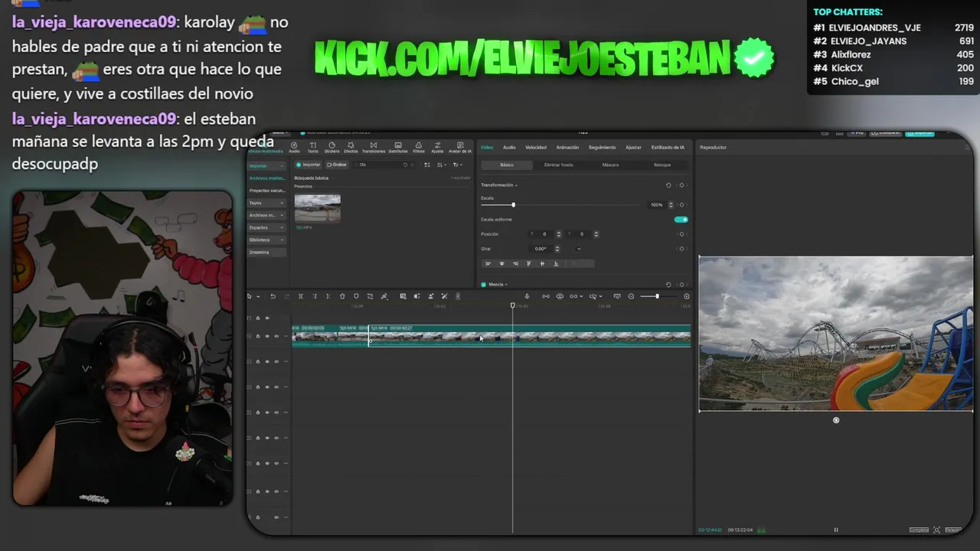
Task: Switch to the Estilizado de IA tab
Action: coord(668,147)
